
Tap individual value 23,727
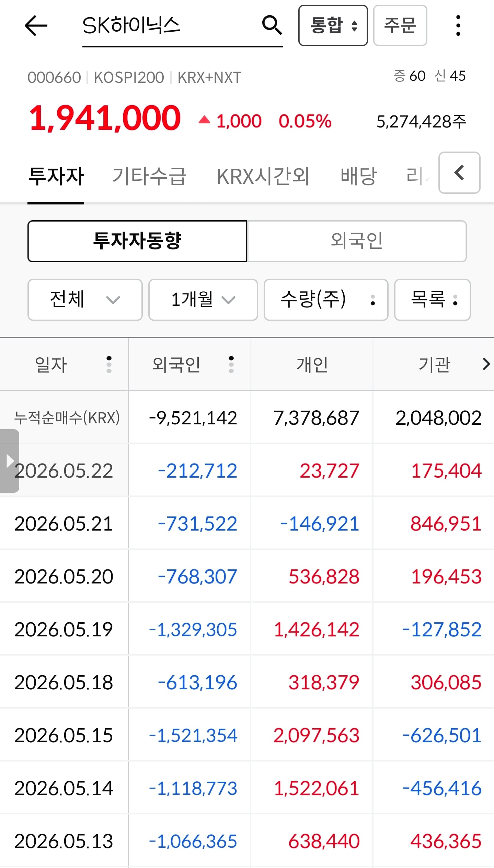[329, 471]
